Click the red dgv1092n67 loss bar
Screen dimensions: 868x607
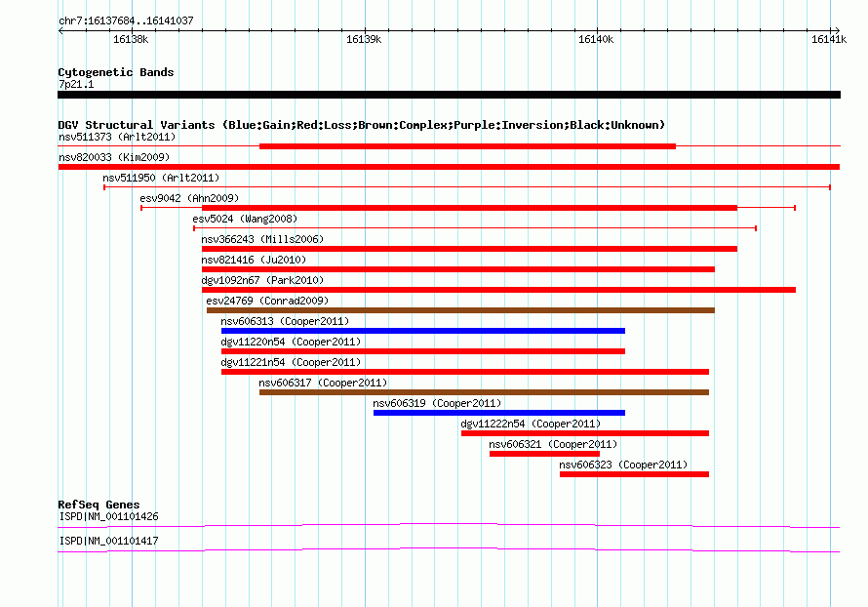click(x=498, y=290)
